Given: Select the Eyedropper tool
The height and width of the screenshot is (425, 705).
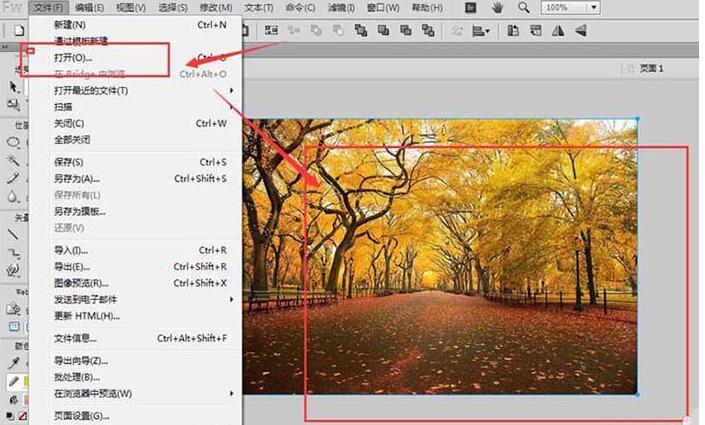Looking at the screenshot, I should click(13, 362).
